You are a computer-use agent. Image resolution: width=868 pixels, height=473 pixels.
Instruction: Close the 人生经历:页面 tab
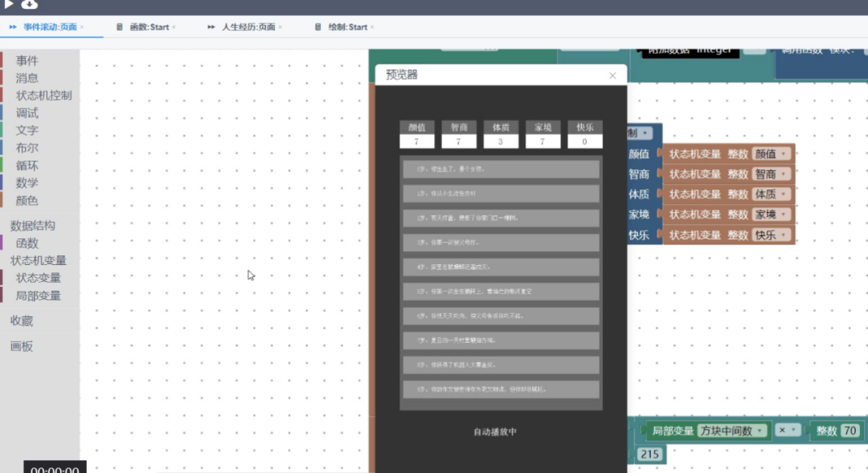click(280, 27)
